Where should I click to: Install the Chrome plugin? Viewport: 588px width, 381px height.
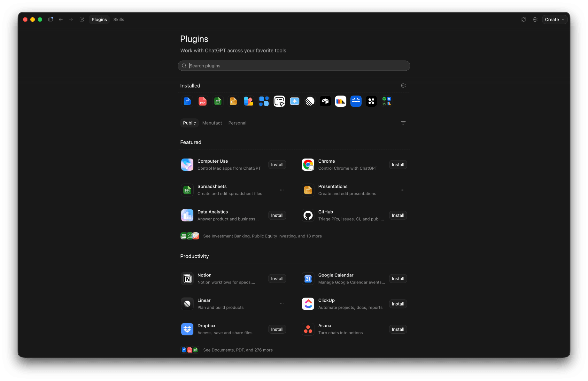click(x=398, y=165)
